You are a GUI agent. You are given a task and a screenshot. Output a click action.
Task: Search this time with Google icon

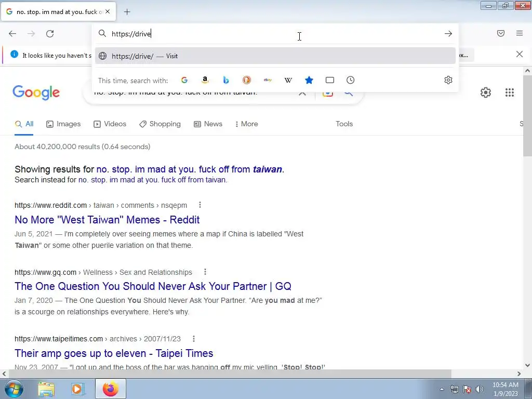184,80
